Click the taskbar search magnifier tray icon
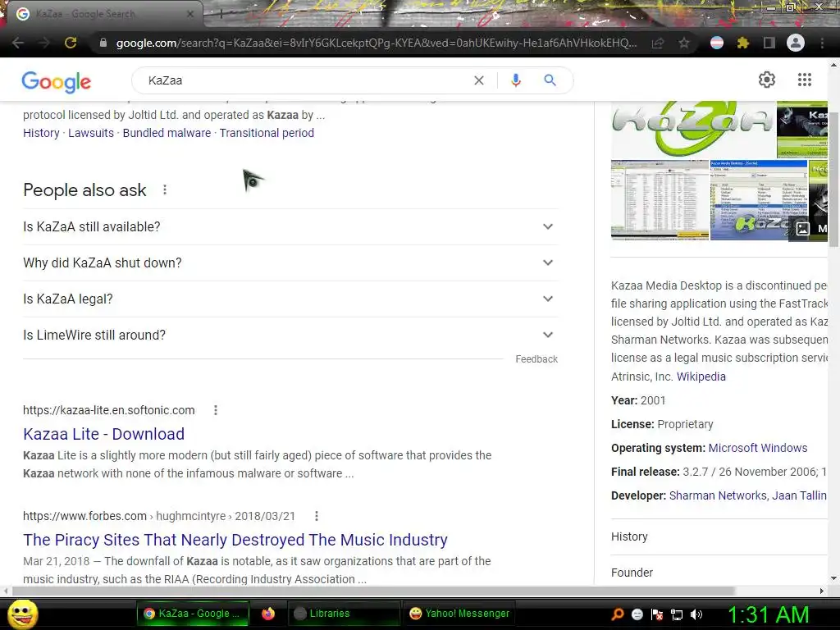 pos(618,614)
